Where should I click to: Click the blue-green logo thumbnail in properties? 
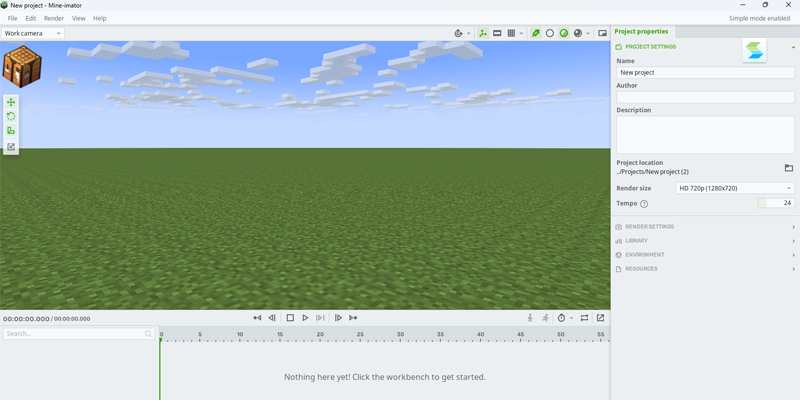coord(754,51)
